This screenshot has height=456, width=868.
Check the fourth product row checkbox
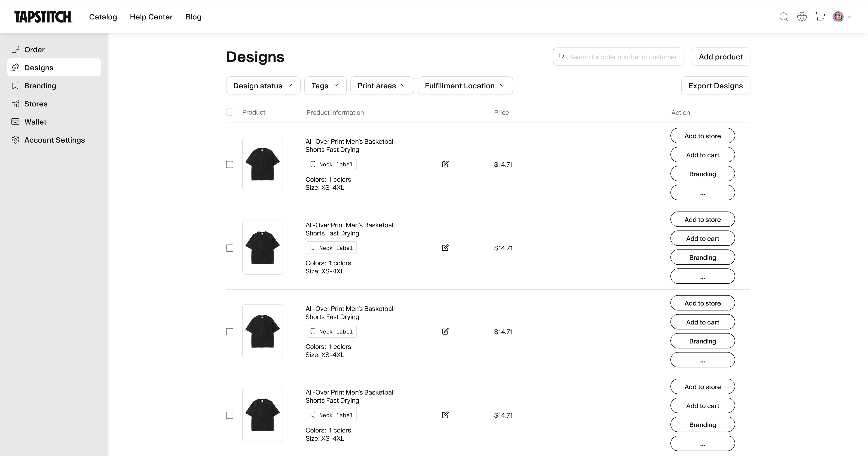(229, 415)
